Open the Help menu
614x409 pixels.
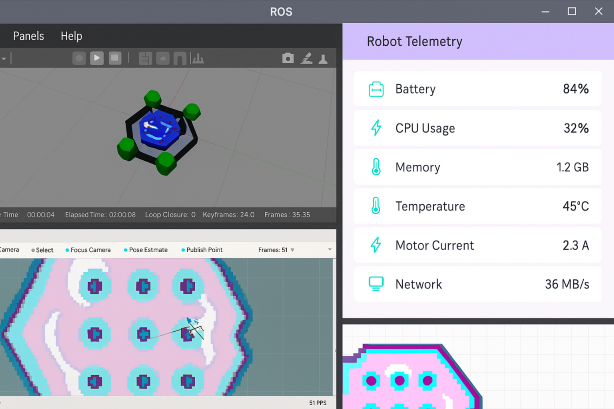tap(71, 36)
